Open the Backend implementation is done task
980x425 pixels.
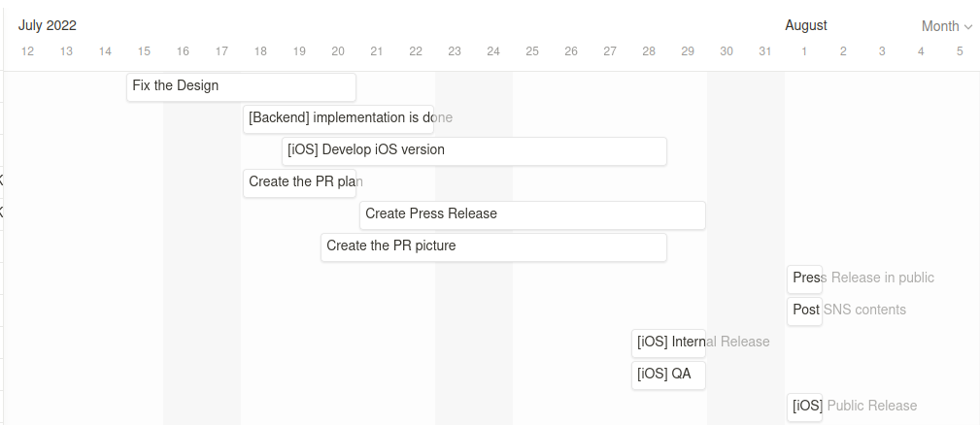pos(338,119)
